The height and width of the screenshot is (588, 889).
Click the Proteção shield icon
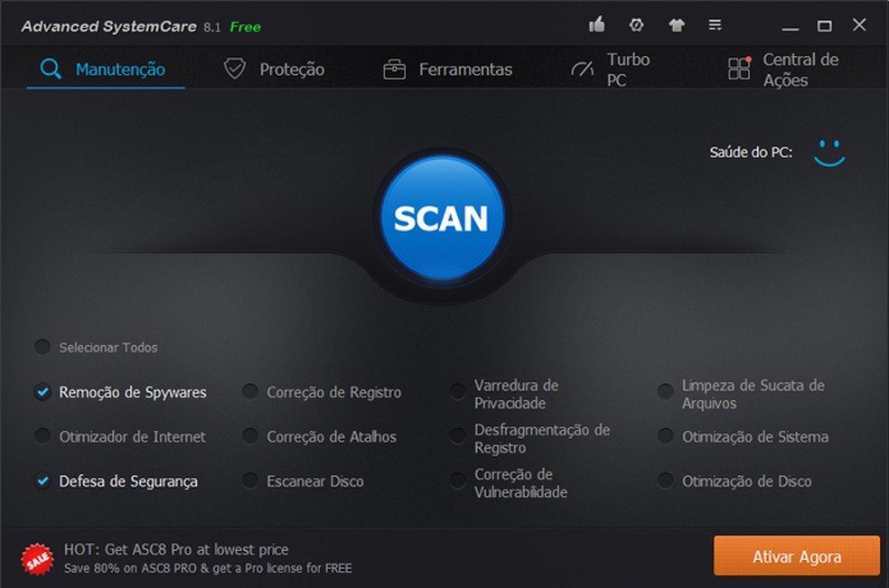(x=234, y=67)
